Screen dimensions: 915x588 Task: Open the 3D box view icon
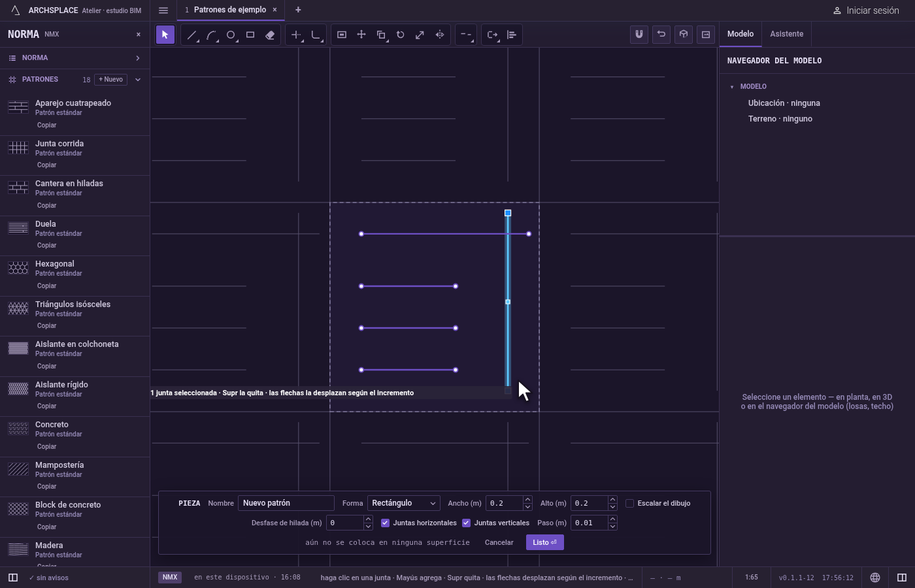684,35
